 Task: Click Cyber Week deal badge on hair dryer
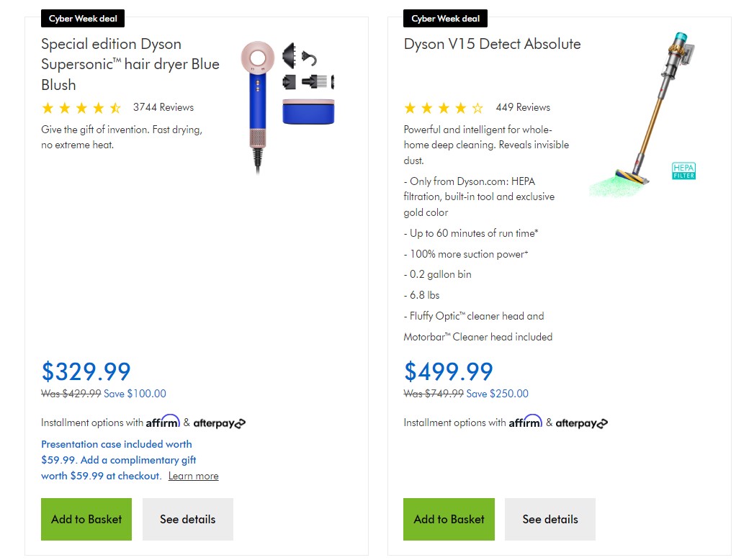83,19
